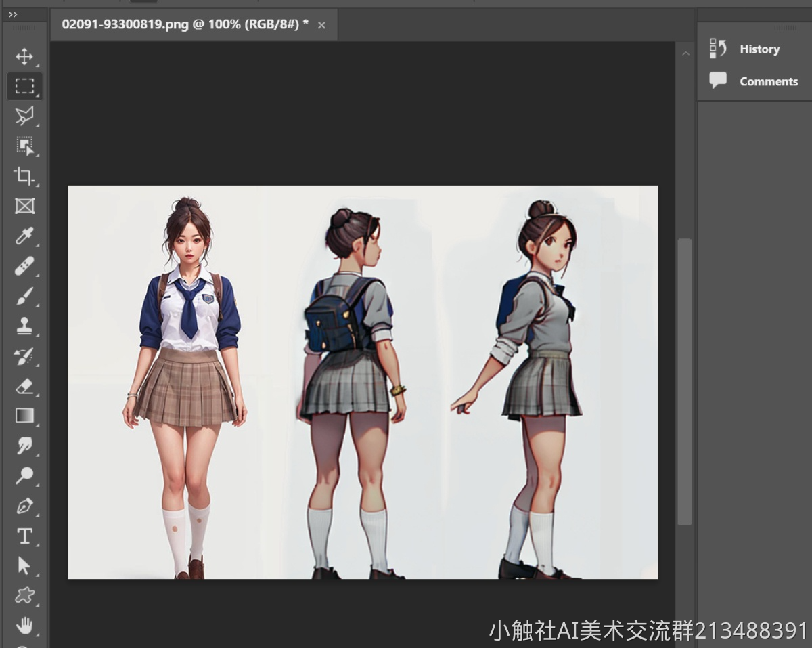This screenshot has width=812, height=648.
Task: Select the Horizontal Type tool
Action: [24, 536]
